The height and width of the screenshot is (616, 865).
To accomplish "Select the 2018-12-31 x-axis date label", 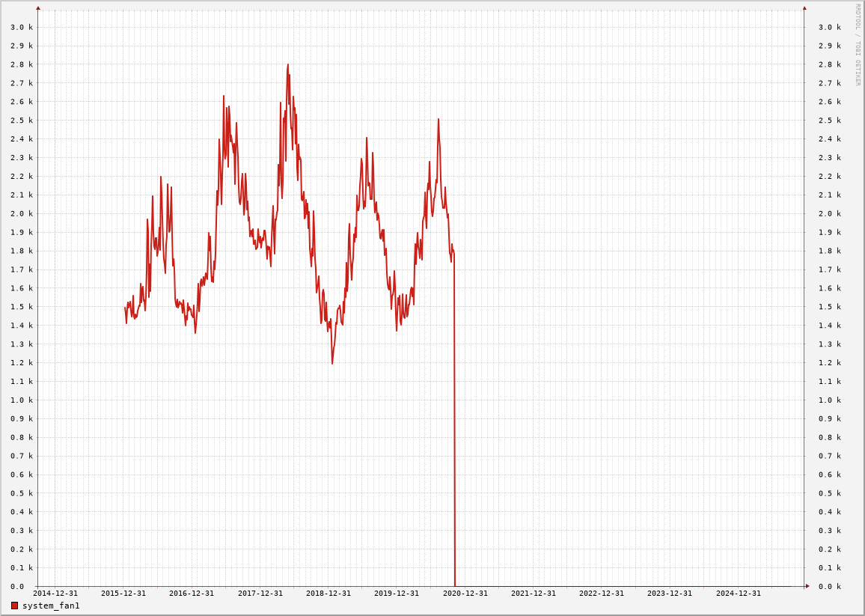I will pyautogui.click(x=328, y=594).
